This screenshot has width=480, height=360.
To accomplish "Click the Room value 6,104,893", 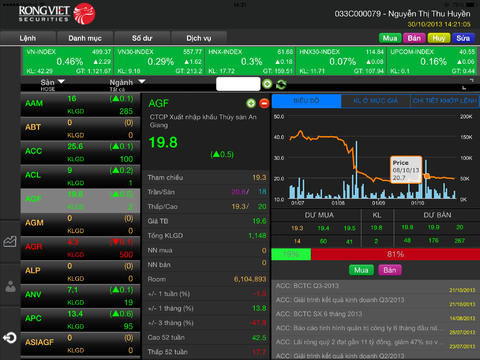I will click(x=250, y=279).
